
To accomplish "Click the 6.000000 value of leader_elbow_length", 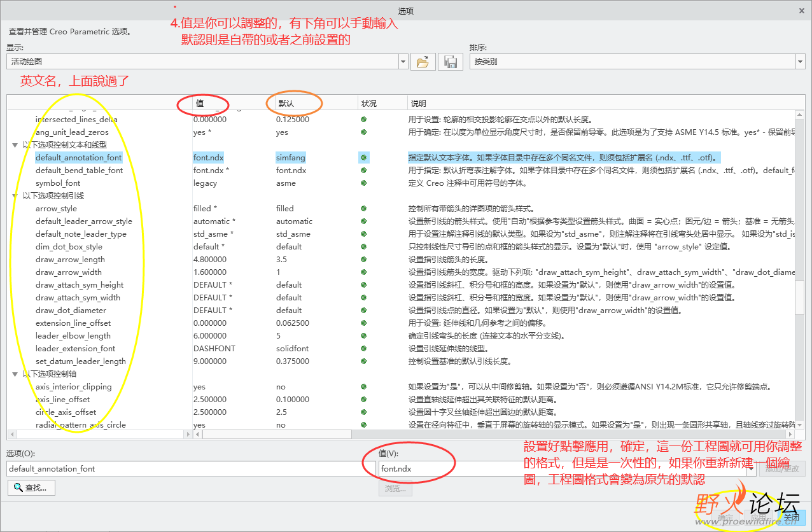I will tap(210, 336).
